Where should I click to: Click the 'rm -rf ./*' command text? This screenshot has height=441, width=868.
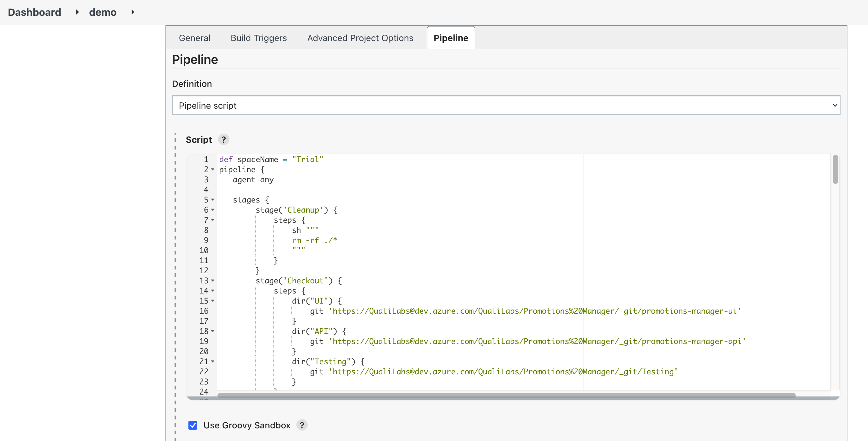314,240
